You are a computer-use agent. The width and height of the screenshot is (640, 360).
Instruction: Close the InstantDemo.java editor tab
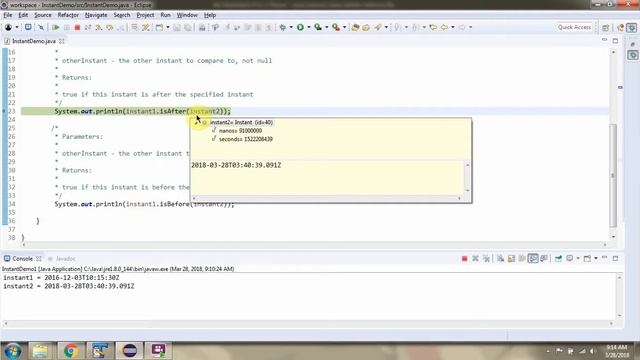tap(62, 41)
